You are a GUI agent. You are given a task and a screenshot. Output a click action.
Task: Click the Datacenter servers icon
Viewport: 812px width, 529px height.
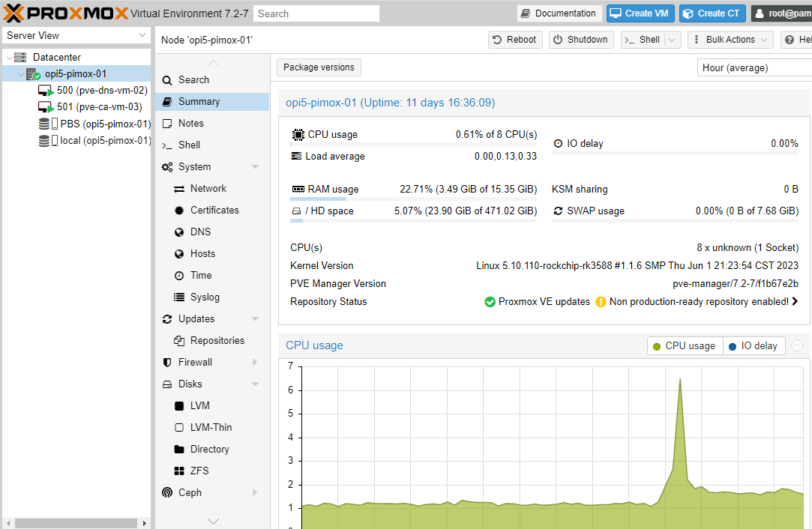tap(20, 58)
